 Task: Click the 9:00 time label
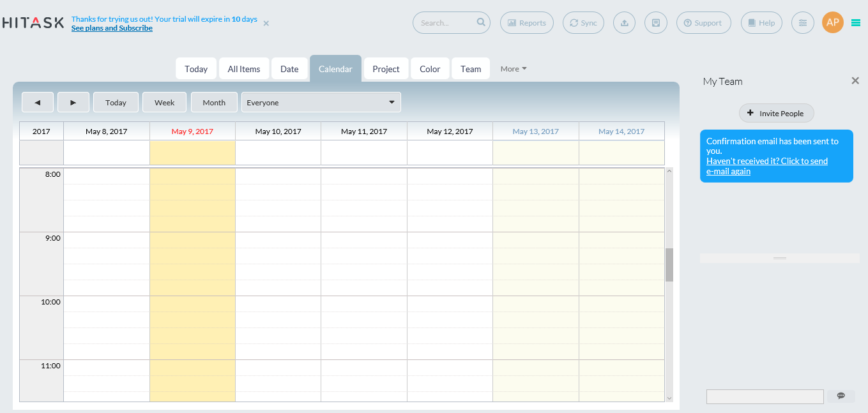pyautogui.click(x=53, y=238)
